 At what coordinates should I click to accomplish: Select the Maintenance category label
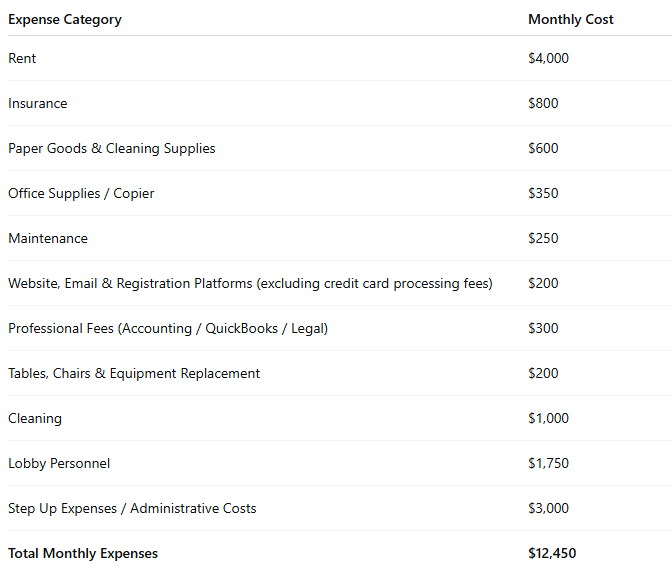coord(48,238)
